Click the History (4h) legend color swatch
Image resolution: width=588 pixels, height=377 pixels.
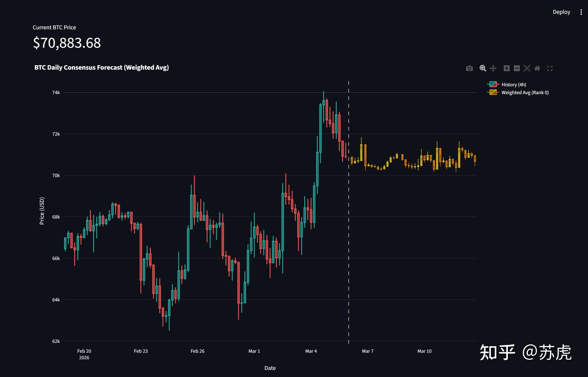[x=493, y=84]
